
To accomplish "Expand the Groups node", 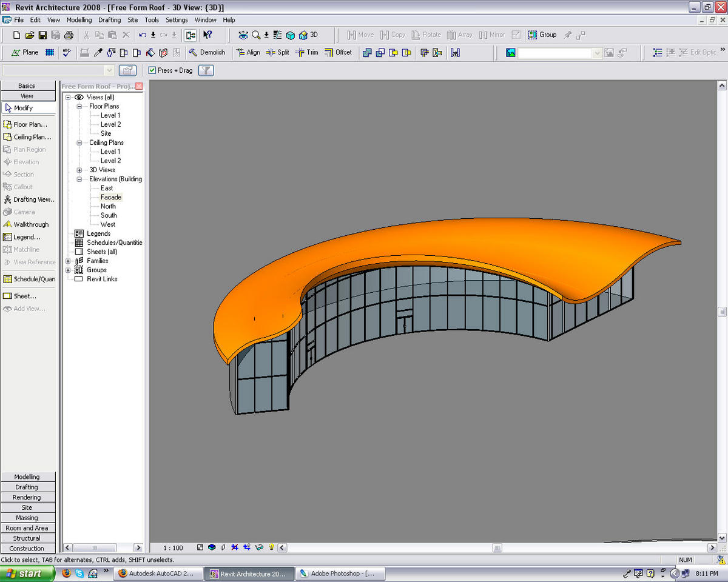I will [68, 270].
